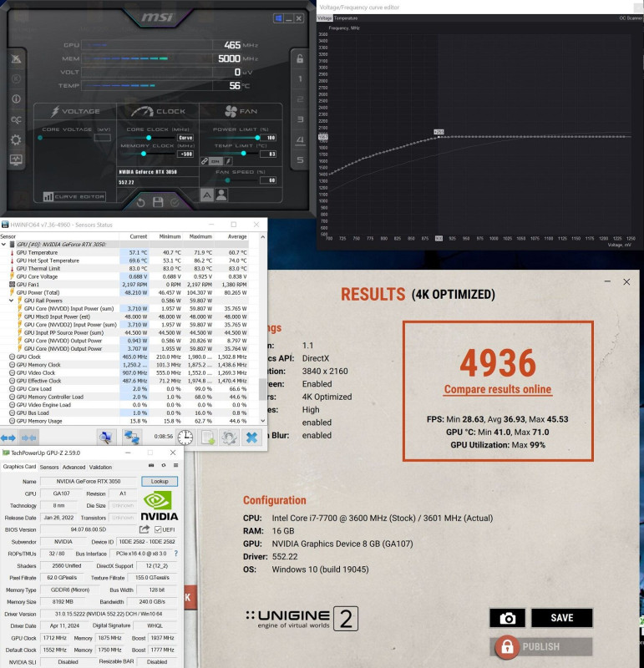
Task: Switch curve editor to Voltage tab
Action: coord(324,18)
